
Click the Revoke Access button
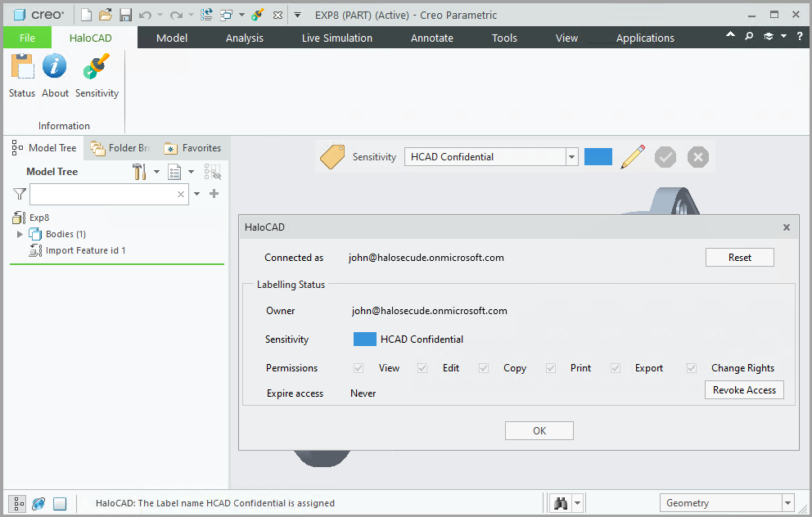pos(743,390)
